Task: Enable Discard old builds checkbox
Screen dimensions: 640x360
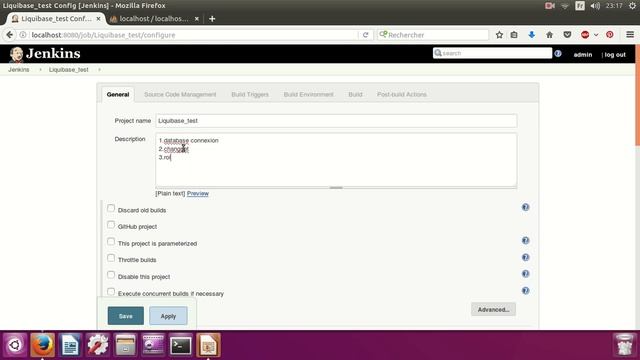Action: click(x=111, y=208)
